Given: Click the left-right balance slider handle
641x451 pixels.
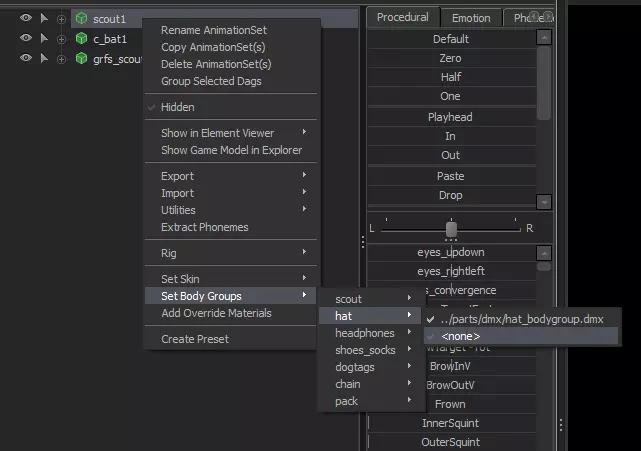Looking at the screenshot, I should (x=451, y=229).
